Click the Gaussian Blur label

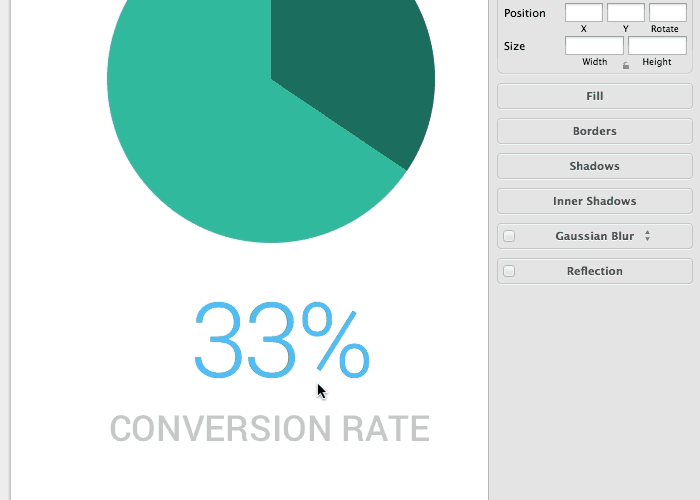tap(595, 236)
